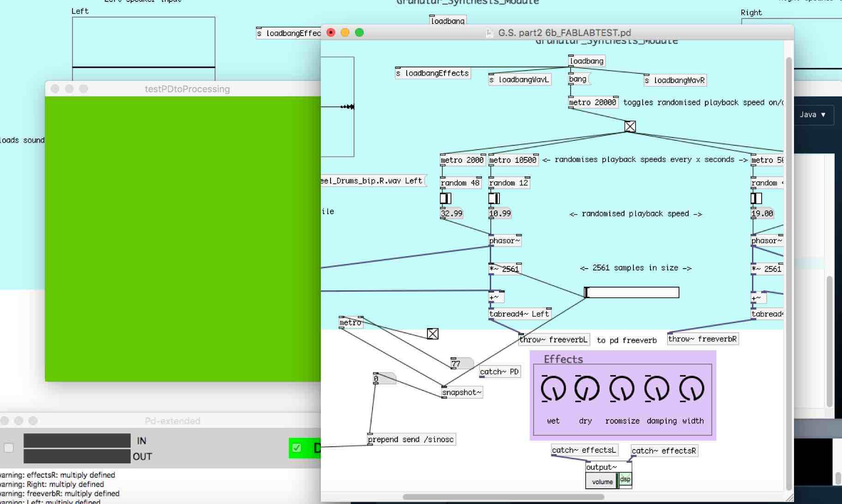Select the throw~ freeverbR object

(x=703, y=339)
